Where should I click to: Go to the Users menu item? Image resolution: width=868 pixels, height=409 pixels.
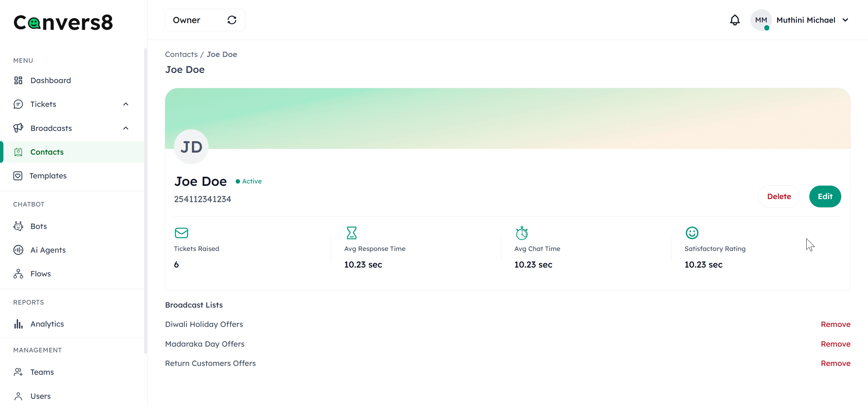click(40, 396)
